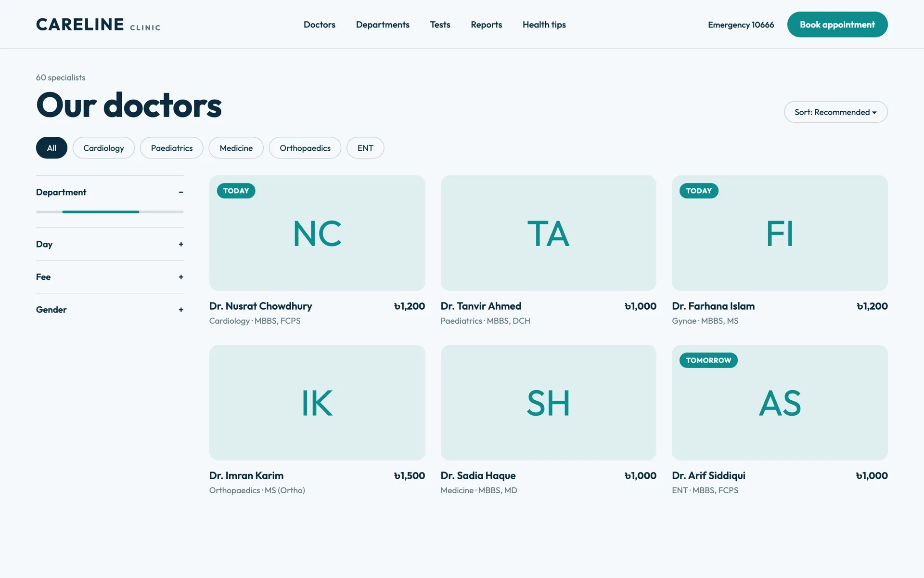Expand the Fee filter section

[110, 277]
